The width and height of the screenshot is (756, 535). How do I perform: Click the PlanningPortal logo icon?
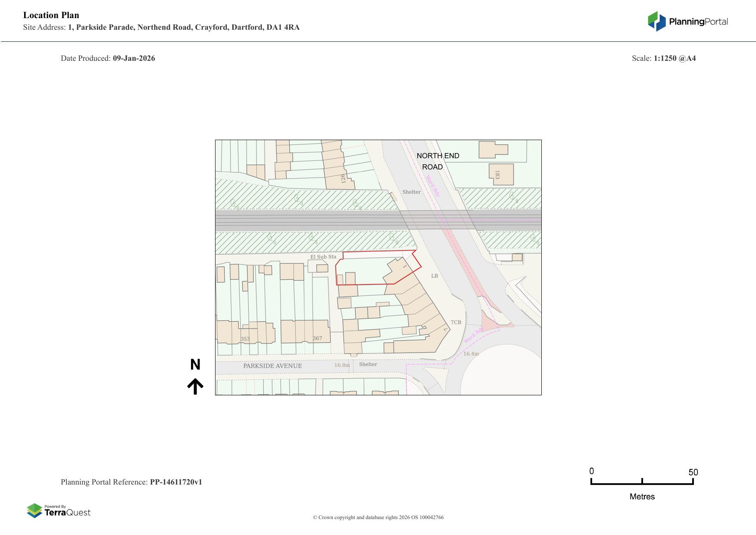coord(656,21)
